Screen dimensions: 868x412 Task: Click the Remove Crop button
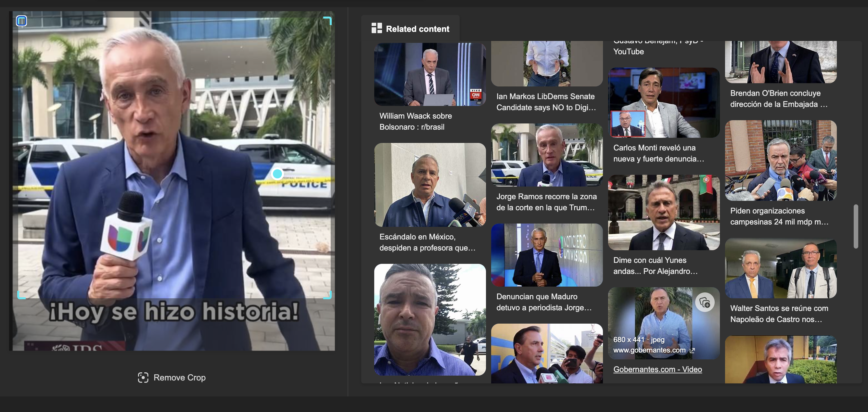click(172, 377)
